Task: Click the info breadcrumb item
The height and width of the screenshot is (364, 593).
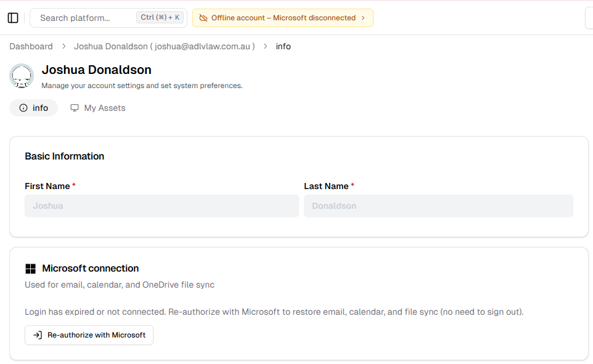Action: [284, 46]
